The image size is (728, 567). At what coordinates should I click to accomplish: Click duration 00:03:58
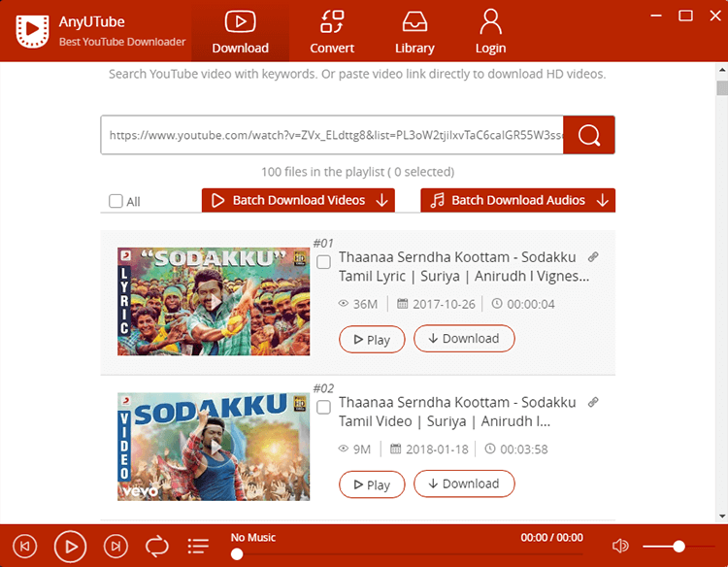pos(524,450)
